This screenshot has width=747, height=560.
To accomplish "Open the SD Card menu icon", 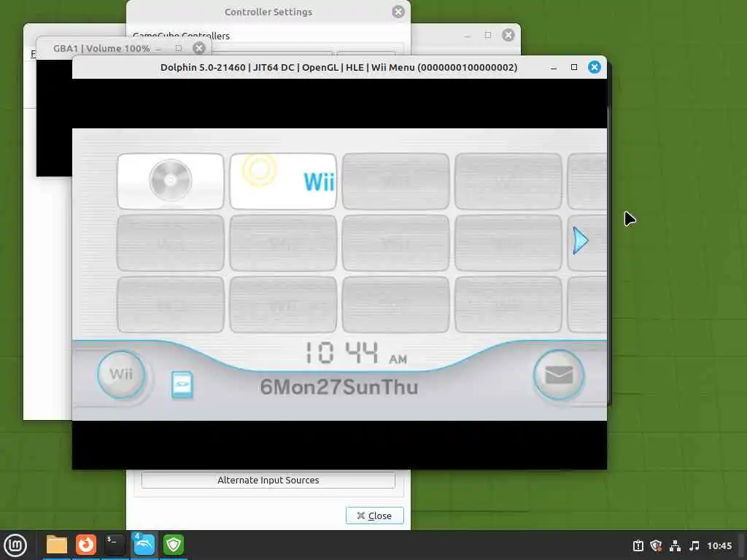I will click(x=182, y=385).
